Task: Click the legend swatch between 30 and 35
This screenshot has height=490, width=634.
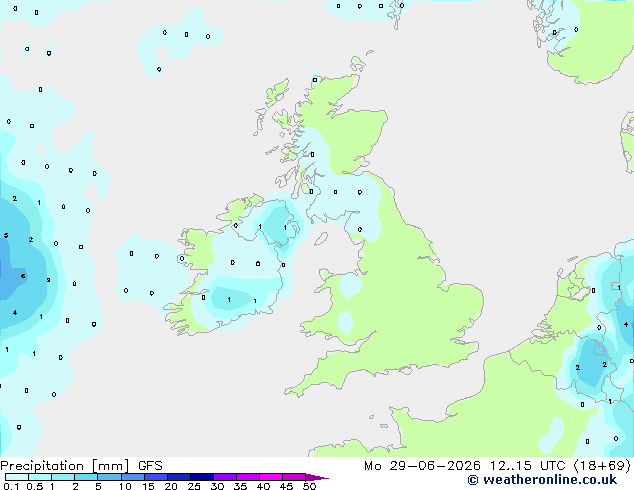Action: pyautogui.click(x=224, y=477)
